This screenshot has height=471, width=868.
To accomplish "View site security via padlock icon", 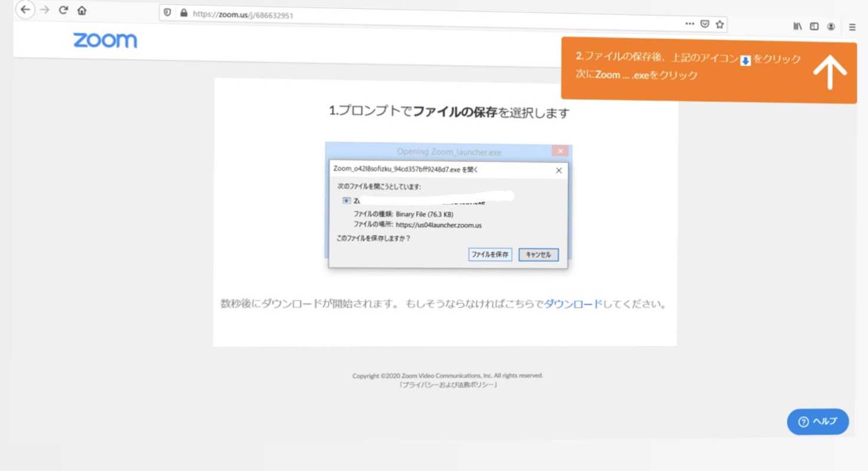I will (183, 12).
